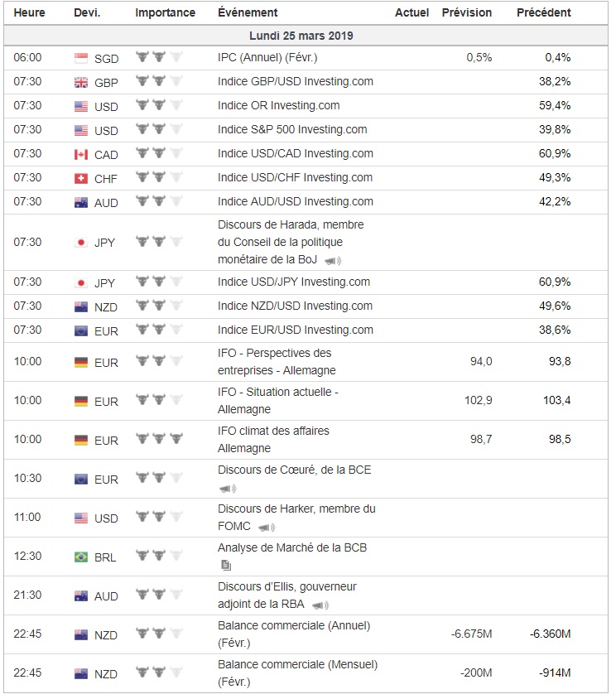Click the Canadian flag beside CAD
The image size is (616, 699).
(x=81, y=154)
